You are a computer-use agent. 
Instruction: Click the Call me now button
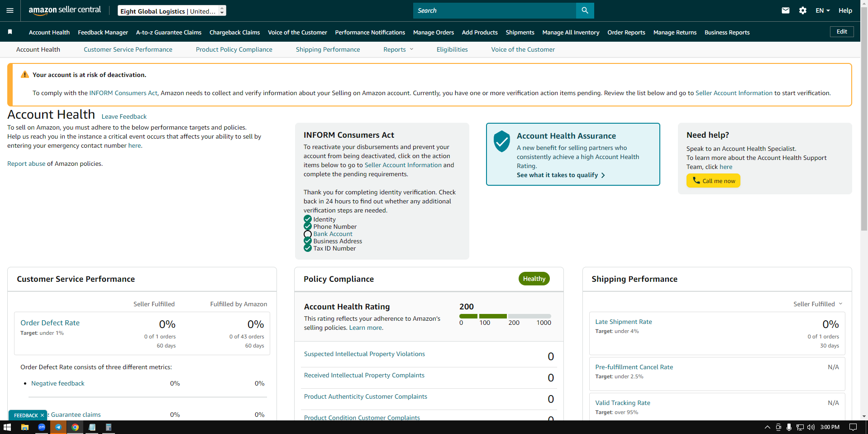713,180
